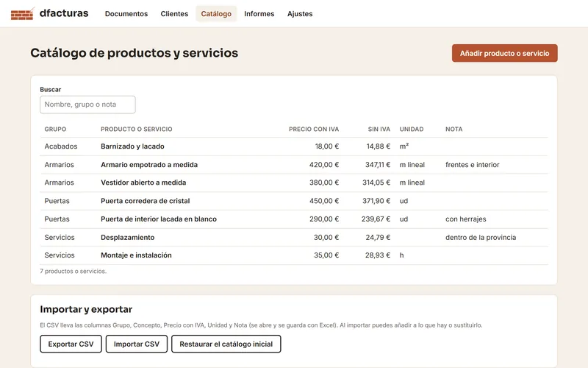This screenshot has width=588, height=368.
Task: Click Añadir producto o servicio button
Action: [x=504, y=53]
